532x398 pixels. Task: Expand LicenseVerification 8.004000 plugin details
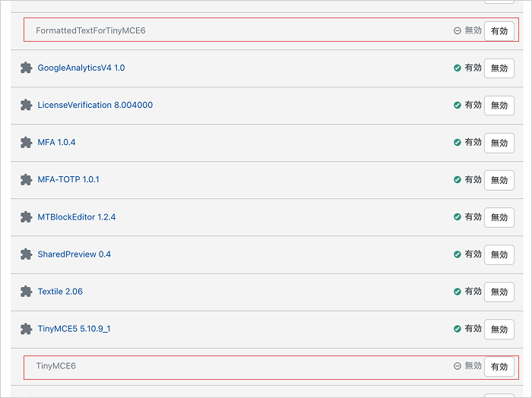[95, 105]
